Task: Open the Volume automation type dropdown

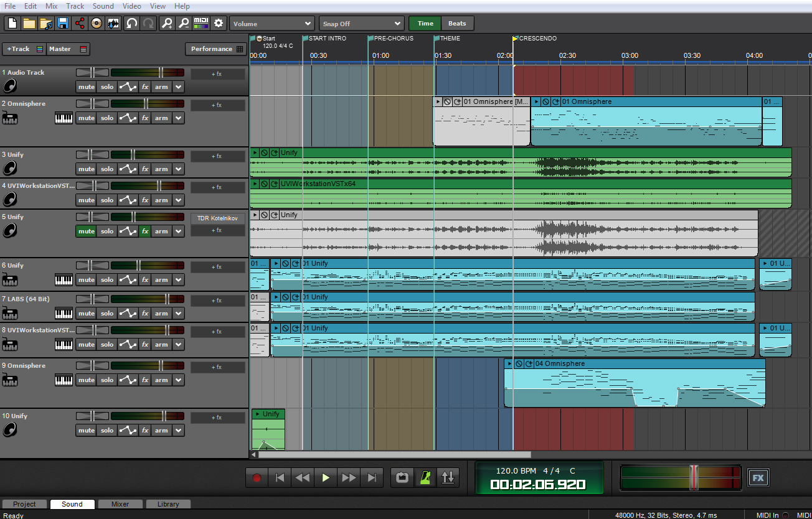Action: (271, 24)
